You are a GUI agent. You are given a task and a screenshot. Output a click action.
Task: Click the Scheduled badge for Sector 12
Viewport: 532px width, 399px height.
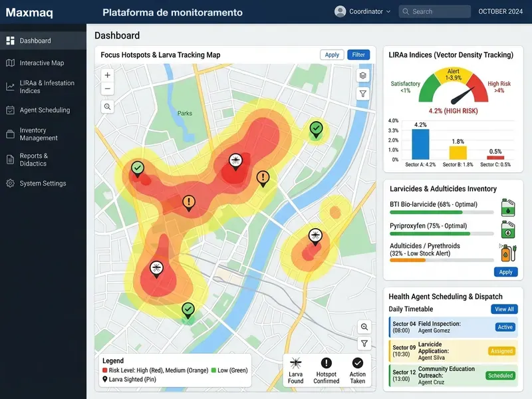(501, 376)
